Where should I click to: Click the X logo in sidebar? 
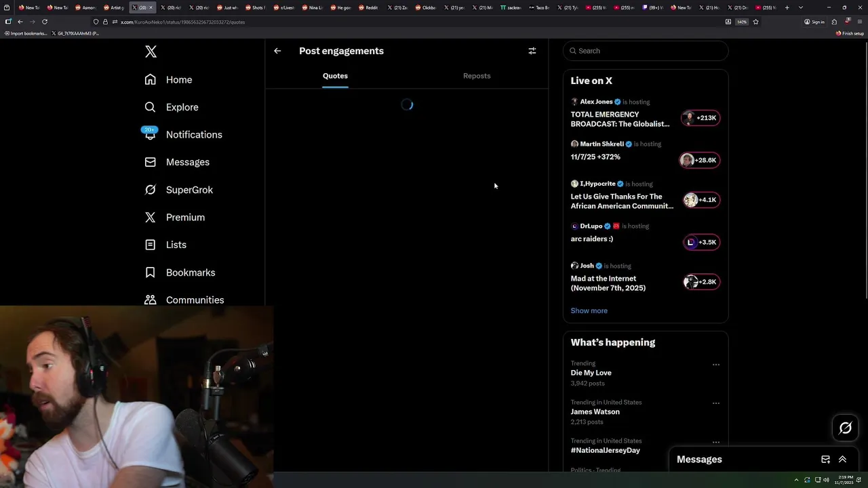[151, 52]
